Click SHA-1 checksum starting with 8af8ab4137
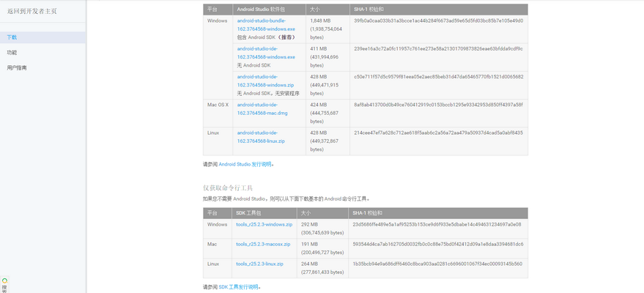This screenshot has height=293, width=644. pyautogui.click(x=438, y=105)
